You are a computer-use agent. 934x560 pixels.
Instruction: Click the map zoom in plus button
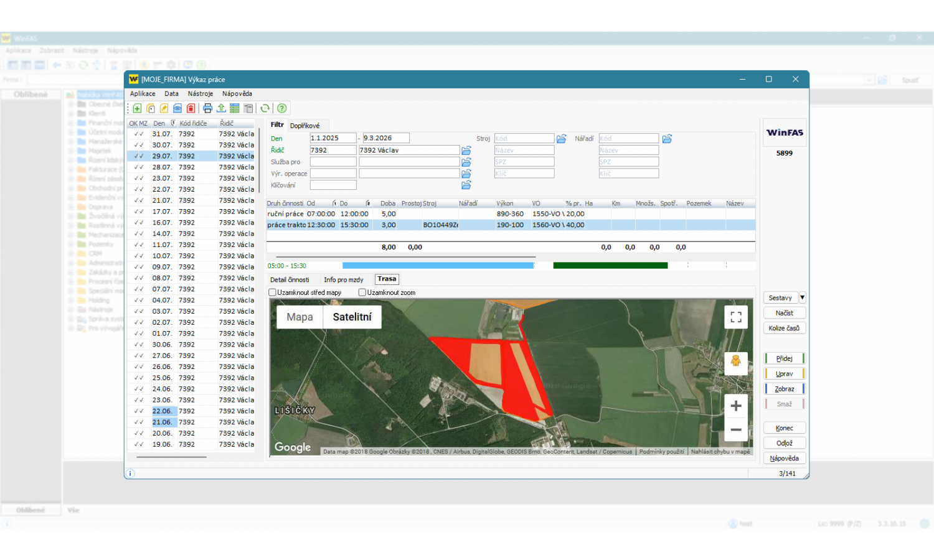(735, 406)
